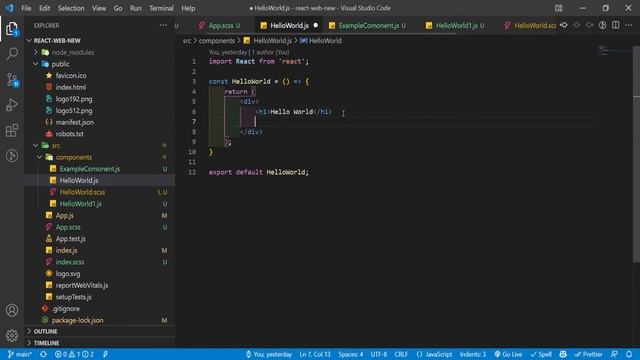Open notifications bell in status bar

pos(629,354)
